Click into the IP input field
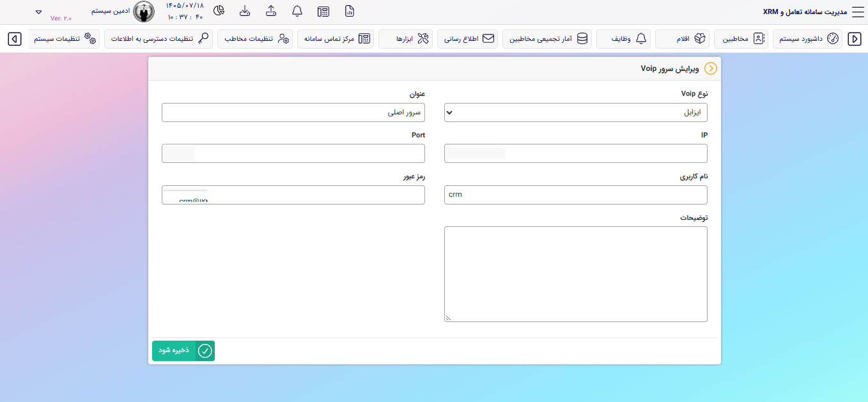This screenshot has height=402, width=868. tap(576, 153)
